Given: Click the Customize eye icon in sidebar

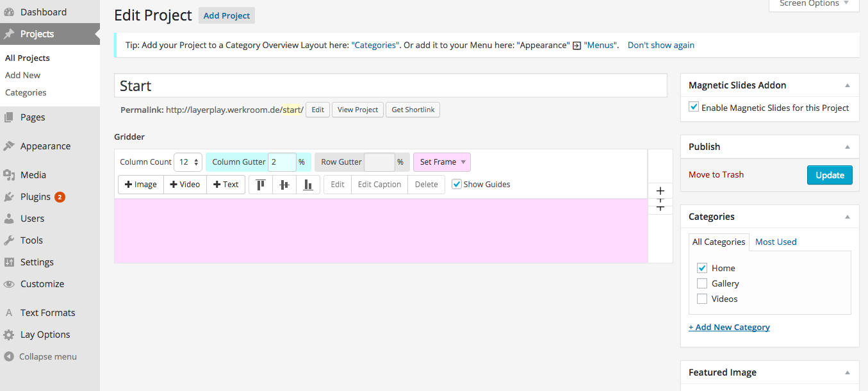Looking at the screenshot, I should [9, 284].
